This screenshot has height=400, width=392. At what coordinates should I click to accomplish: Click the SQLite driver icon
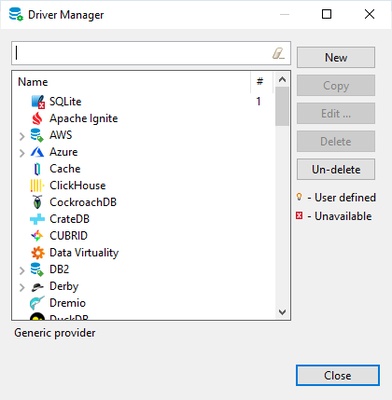point(38,102)
